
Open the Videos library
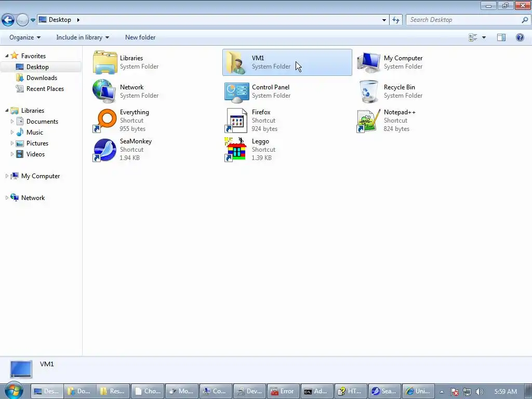(x=36, y=154)
